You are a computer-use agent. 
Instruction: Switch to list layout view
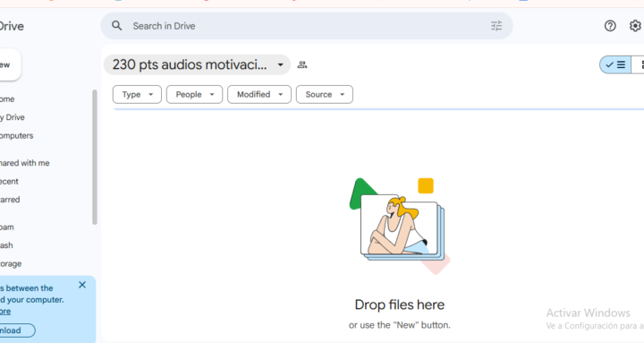pyautogui.click(x=615, y=65)
